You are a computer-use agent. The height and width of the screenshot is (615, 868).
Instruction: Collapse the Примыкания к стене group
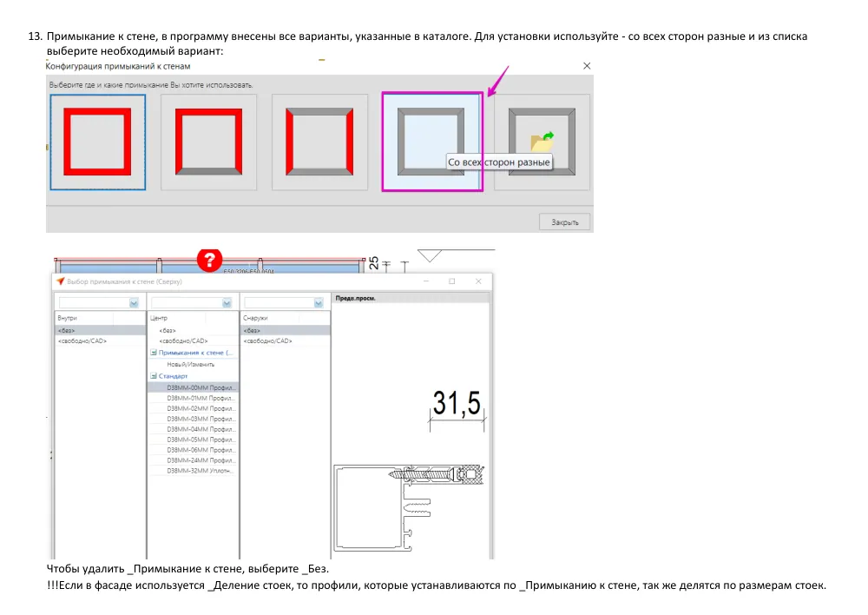[154, 353]
